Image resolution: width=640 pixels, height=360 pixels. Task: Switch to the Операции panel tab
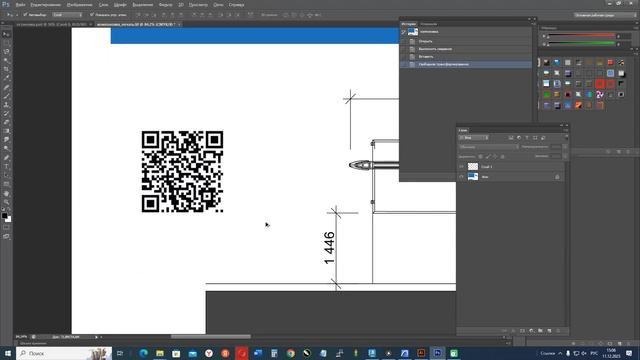(429, 24)
